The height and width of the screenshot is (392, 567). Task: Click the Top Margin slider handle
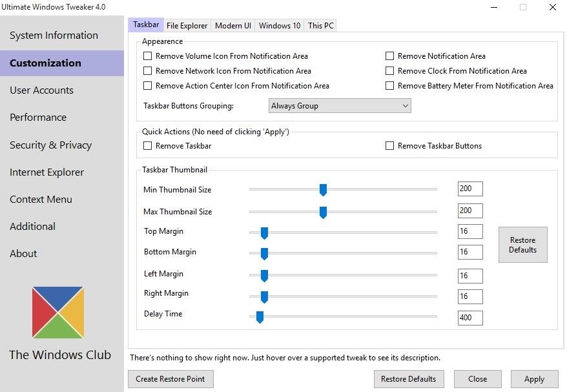point(264,233)
